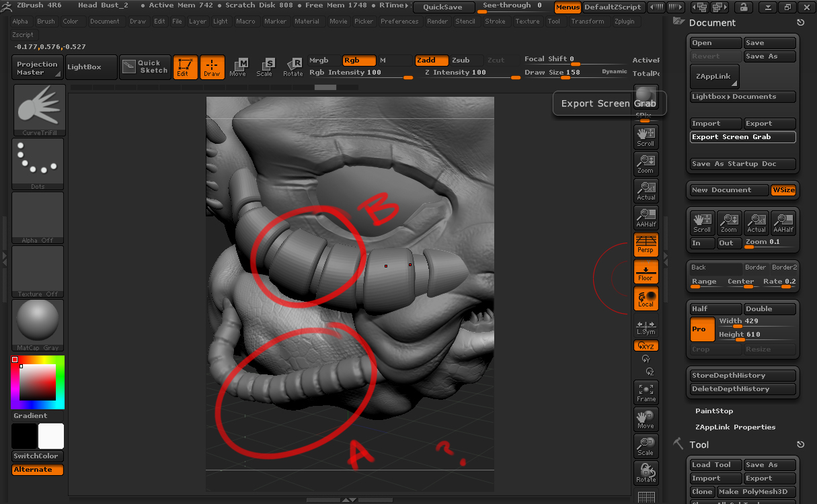Enable Zadd sculpting mode
817x504 pixels.
coord(431,60)
